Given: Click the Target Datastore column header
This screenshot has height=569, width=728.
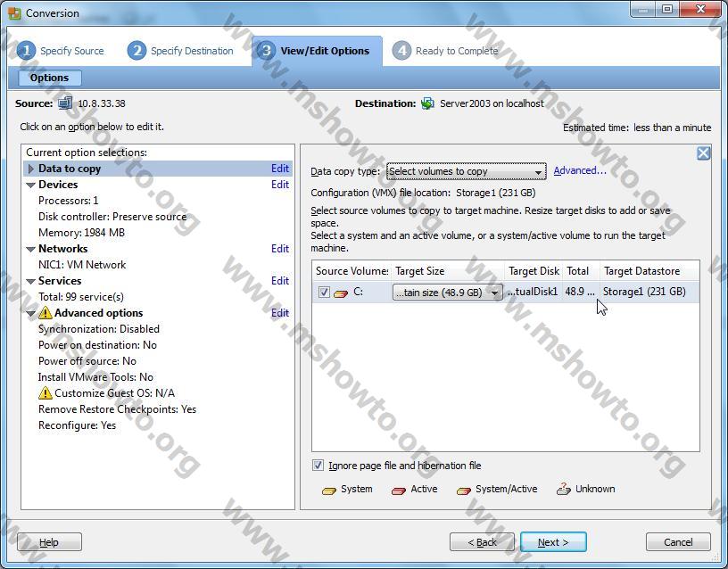Looking at the screenshot, I should (649, 270).
